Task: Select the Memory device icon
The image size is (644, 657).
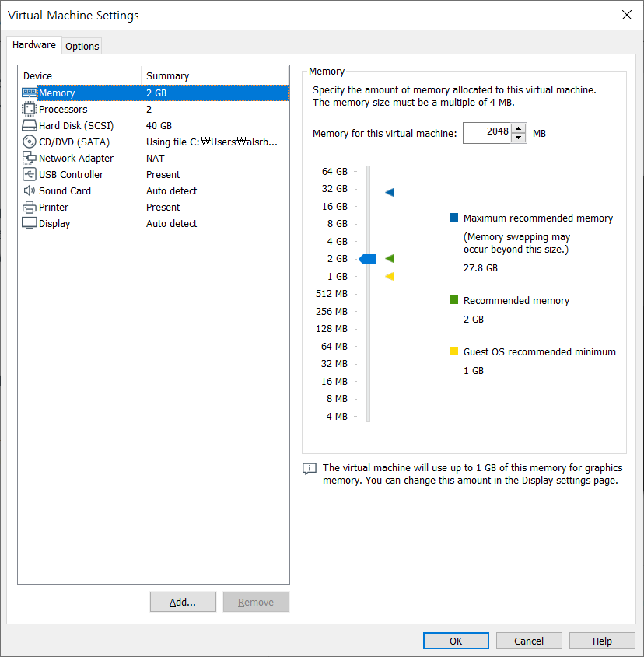Action: [x=30, y=93]
